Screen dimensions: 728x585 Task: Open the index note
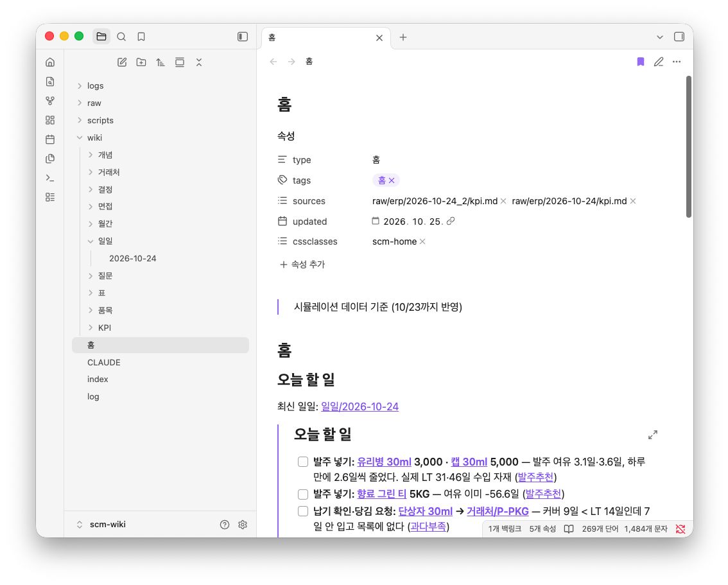click(x=160, y=380)
